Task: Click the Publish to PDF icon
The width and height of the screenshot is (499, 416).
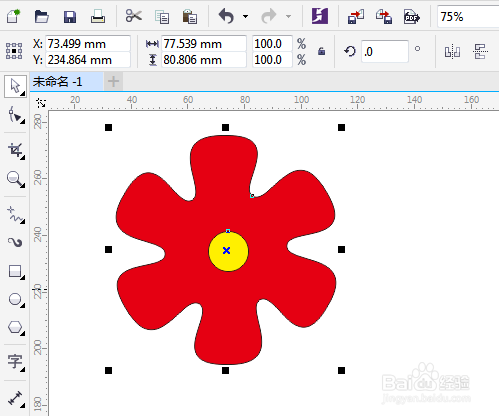Action: tap(412, 16)
